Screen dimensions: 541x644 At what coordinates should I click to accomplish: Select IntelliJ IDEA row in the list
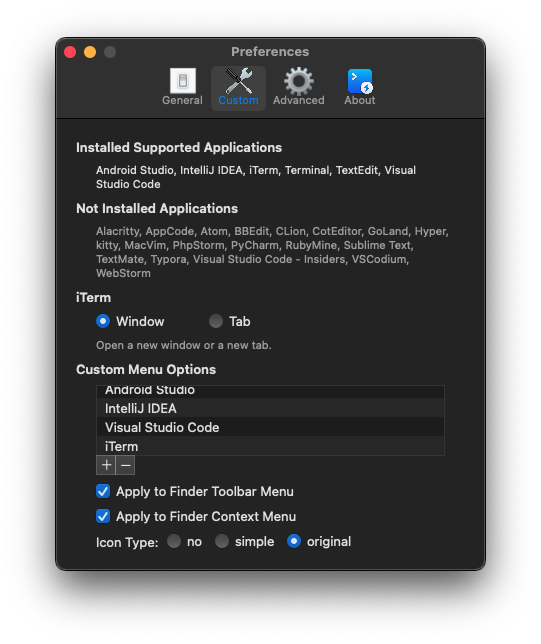(x=270, y=408)
